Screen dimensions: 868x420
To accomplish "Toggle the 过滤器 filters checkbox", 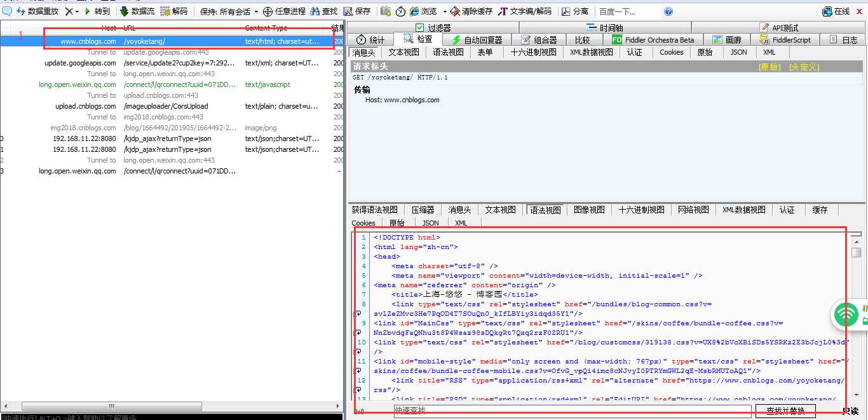I will [419, 27].
